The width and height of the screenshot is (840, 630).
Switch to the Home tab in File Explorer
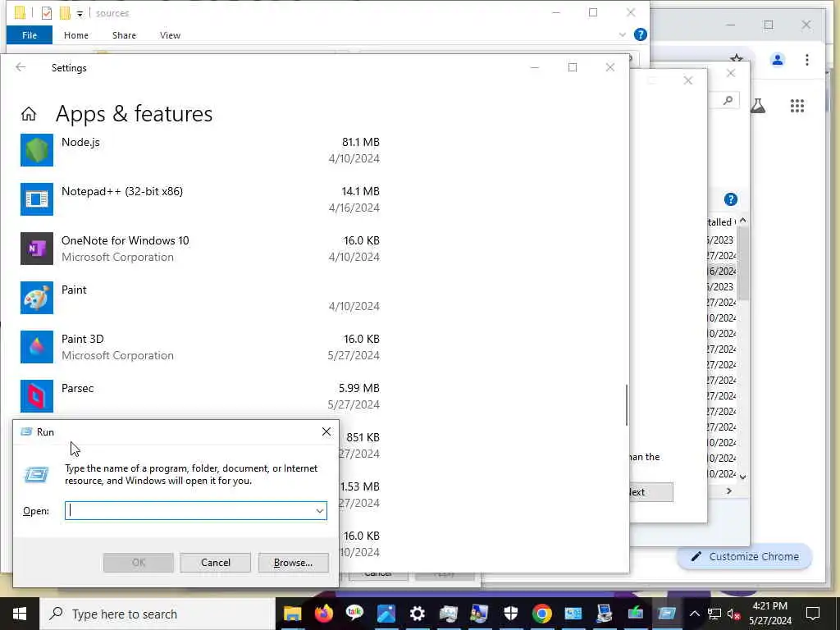[x=76, y=34]
